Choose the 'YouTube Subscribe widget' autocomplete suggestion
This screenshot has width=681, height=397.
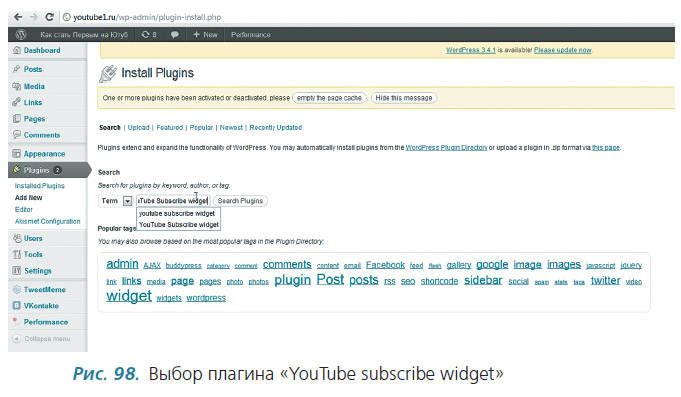pyautogui.click(x=179, y=225)
